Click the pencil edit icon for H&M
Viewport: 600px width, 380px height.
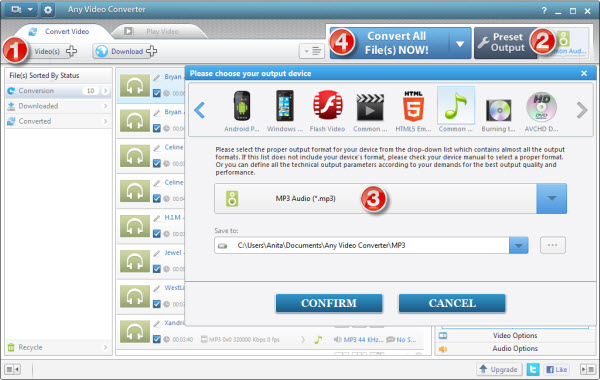157,218
